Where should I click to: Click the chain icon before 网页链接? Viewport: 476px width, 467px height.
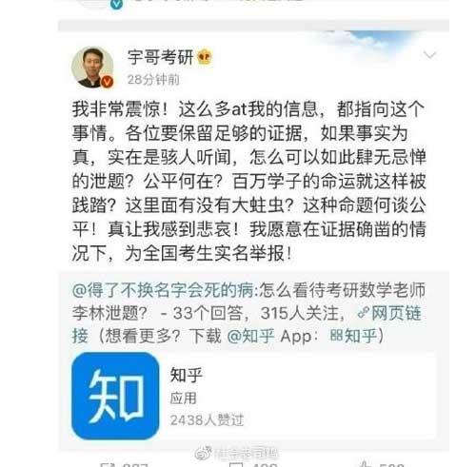pyautogui.click(x=364, y=313)
